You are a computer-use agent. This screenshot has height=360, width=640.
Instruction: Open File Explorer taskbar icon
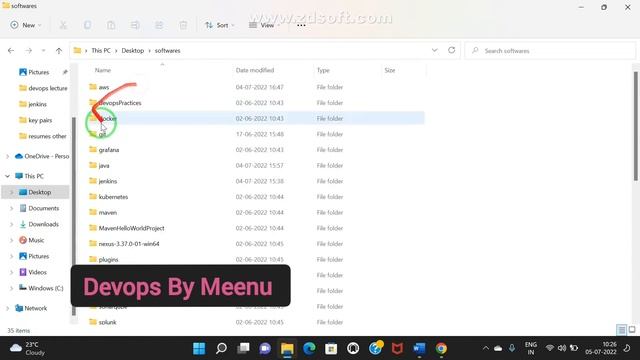(287, 348)
